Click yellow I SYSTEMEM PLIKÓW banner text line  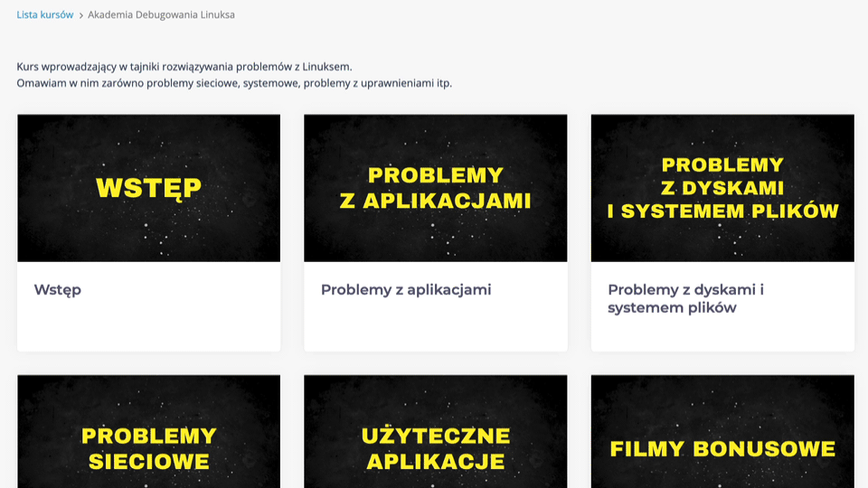click(x=722, y=211)
